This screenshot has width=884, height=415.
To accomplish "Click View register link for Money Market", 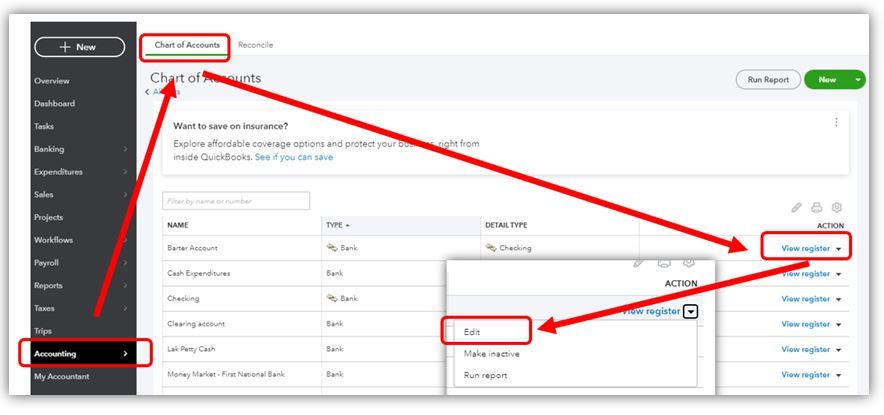I will (806, 374).
